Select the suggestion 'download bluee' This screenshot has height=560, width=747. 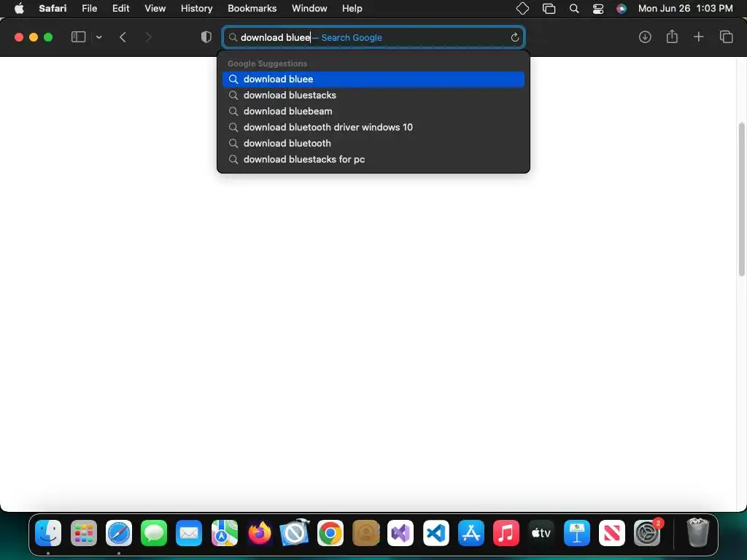tap(373, 79)
